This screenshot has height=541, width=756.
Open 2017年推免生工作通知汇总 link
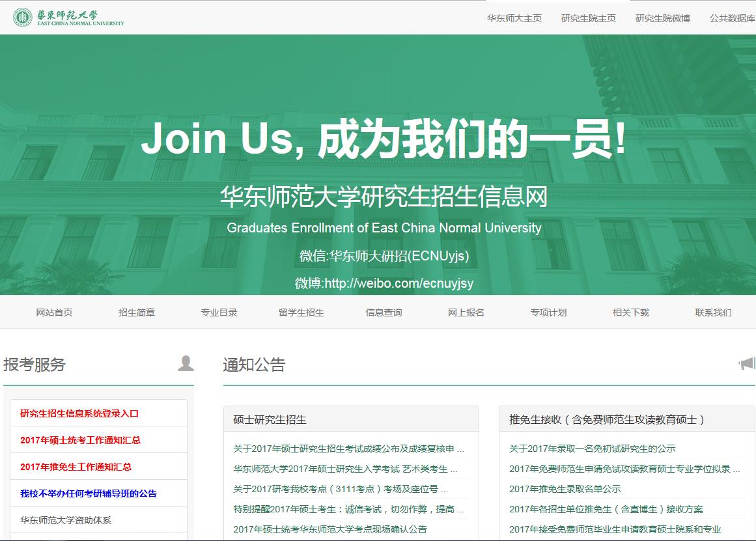tap(76, 467)
